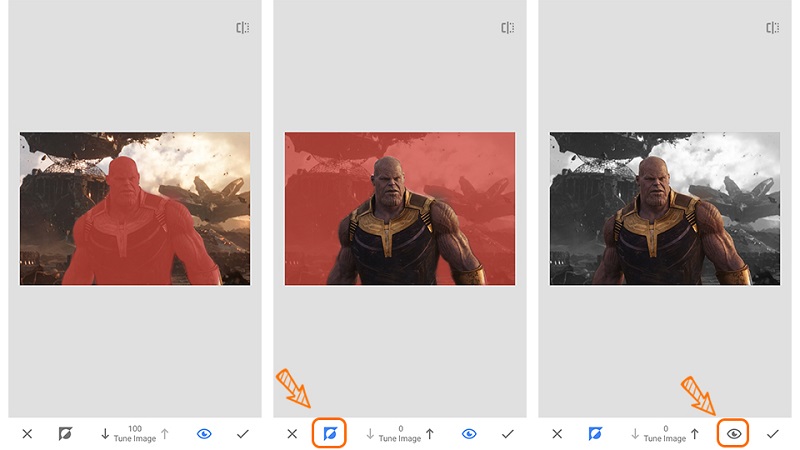
Task: Increase brush value with up arrow, right screen
Action: (695, 434)
